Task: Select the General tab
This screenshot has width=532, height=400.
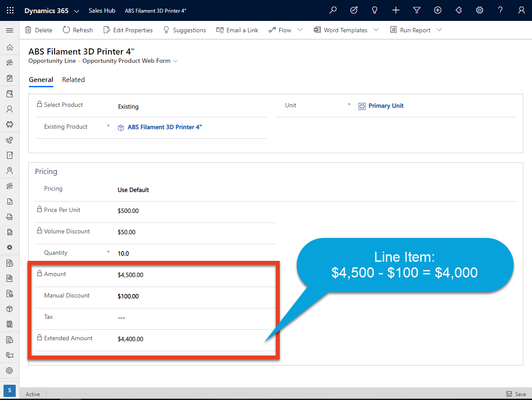Action: [x=41, y=79]
